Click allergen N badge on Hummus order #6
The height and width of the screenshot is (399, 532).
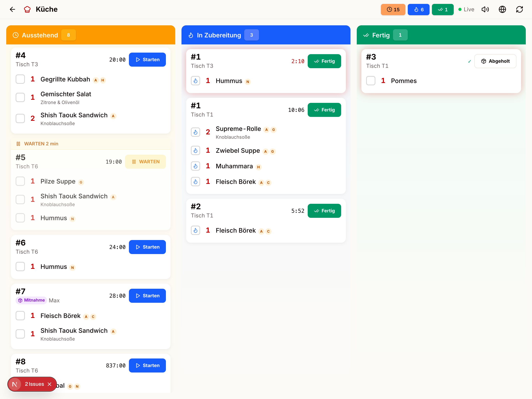point(72,268)
